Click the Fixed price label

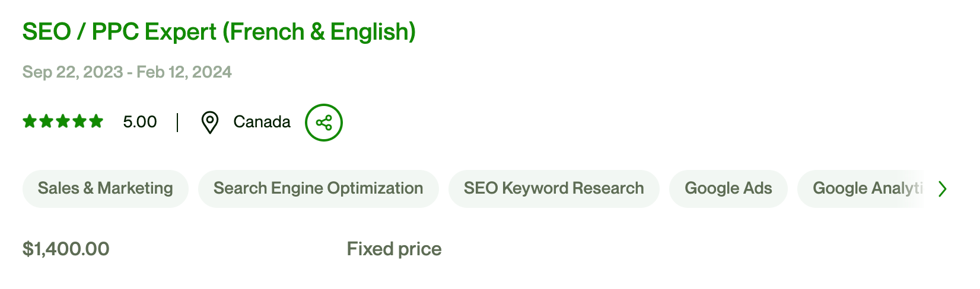click(x=394, y=249)
